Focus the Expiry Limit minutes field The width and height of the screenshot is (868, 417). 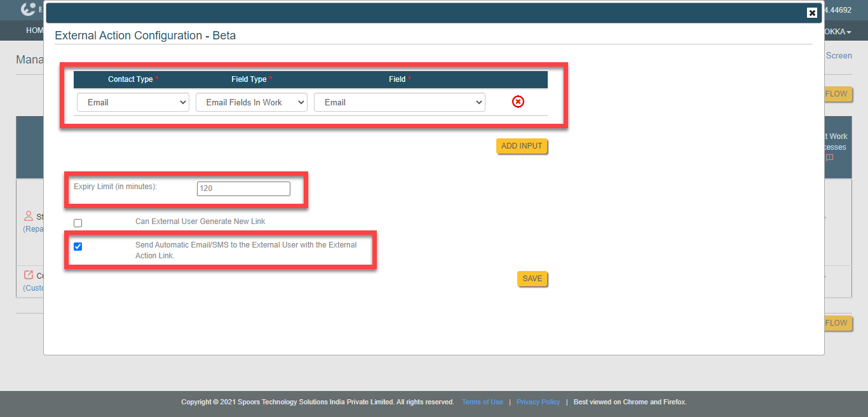coord(243,189)
